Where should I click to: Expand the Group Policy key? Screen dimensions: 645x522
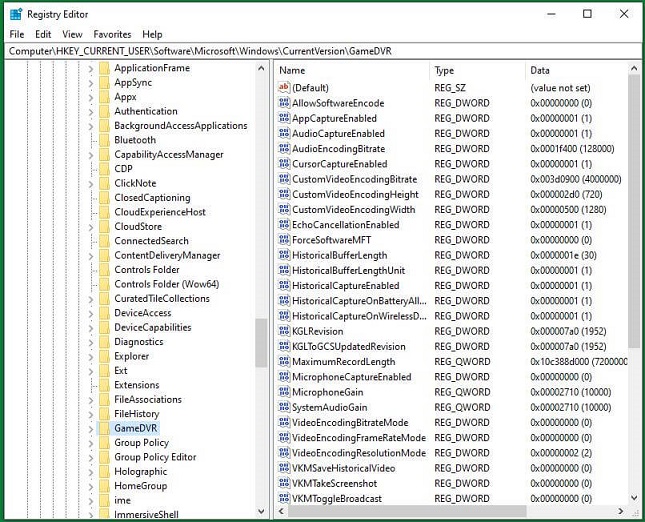click(x=91, y=443)
